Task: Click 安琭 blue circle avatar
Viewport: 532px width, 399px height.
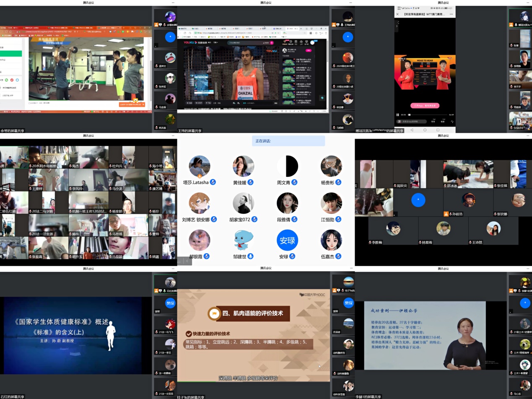Action: coord(287,241)
